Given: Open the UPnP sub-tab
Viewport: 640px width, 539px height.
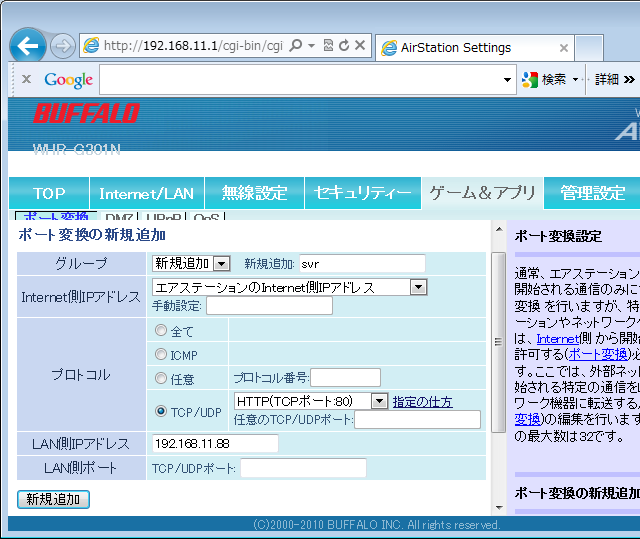Looking at the screenshot, I should tap(163, 216).
